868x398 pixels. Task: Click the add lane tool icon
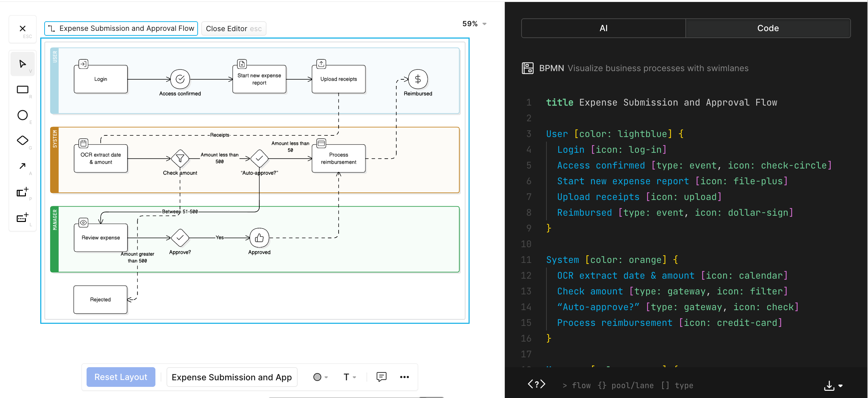coord(22,218)
